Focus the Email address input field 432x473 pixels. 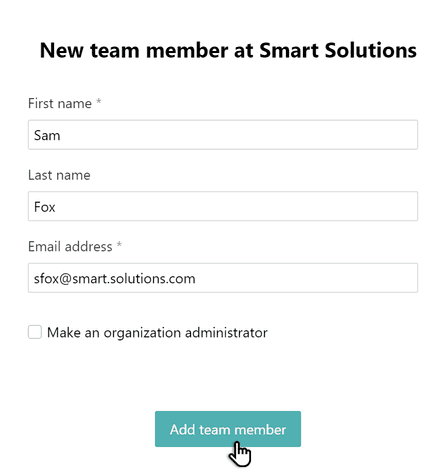(x=223, y=278)
